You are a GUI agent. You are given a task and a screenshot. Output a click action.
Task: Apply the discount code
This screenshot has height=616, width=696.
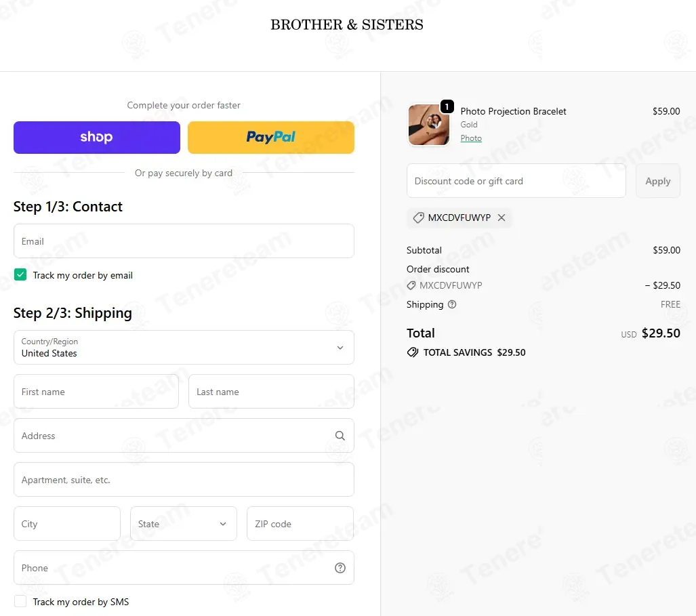point(658,181)
